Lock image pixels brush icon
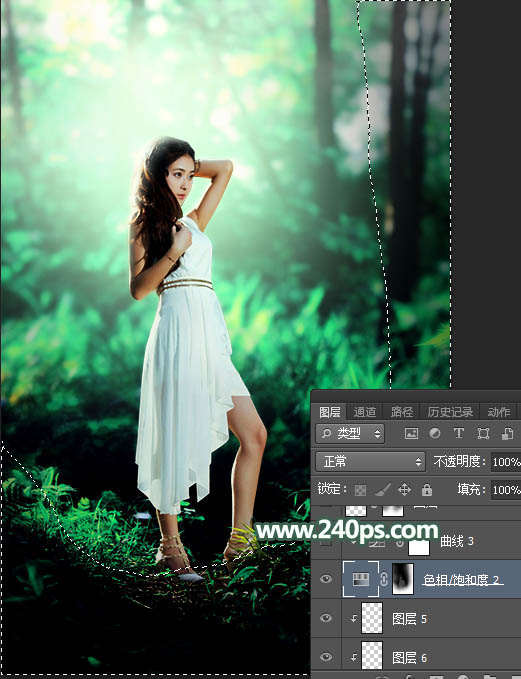Screen dimensions: 521x679 (x=383, y=490)
